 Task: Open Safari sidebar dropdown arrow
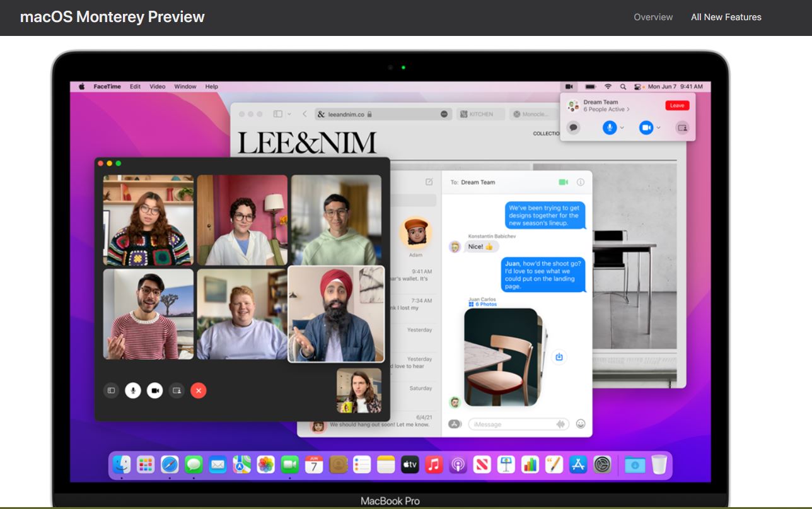[x=289, y=114]
